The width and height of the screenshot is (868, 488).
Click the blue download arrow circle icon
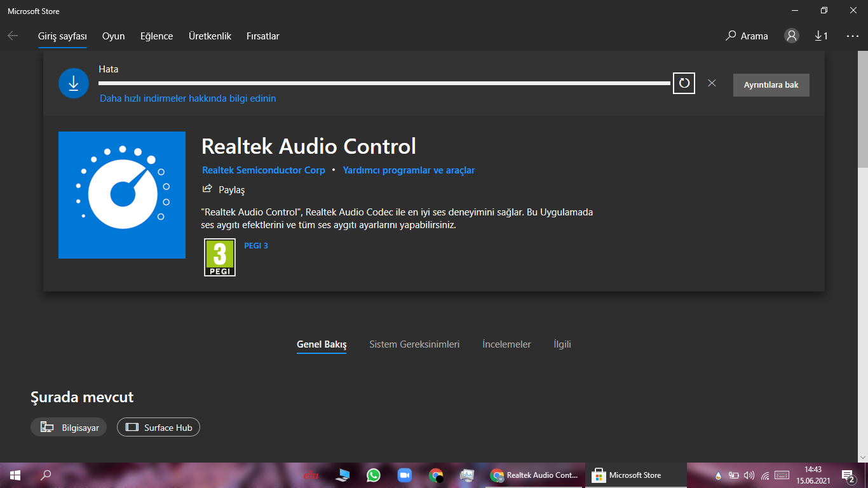[x=74, y=83]
